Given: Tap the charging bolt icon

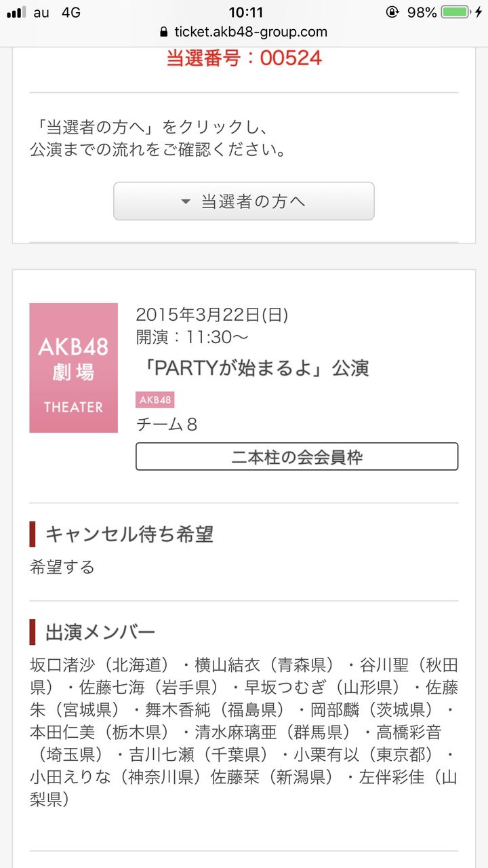Looking at the screenshot, I should tap(479, 12).
